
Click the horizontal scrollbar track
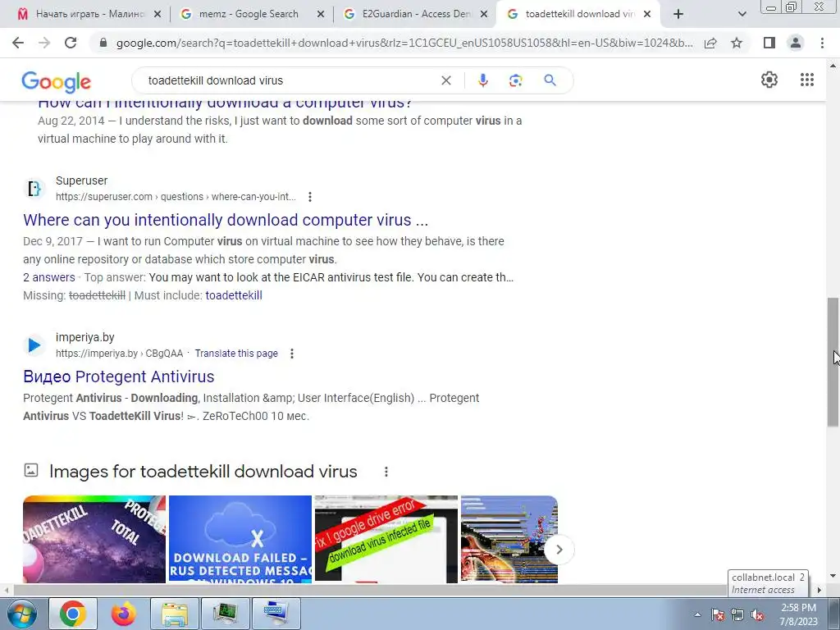[370, 590]
